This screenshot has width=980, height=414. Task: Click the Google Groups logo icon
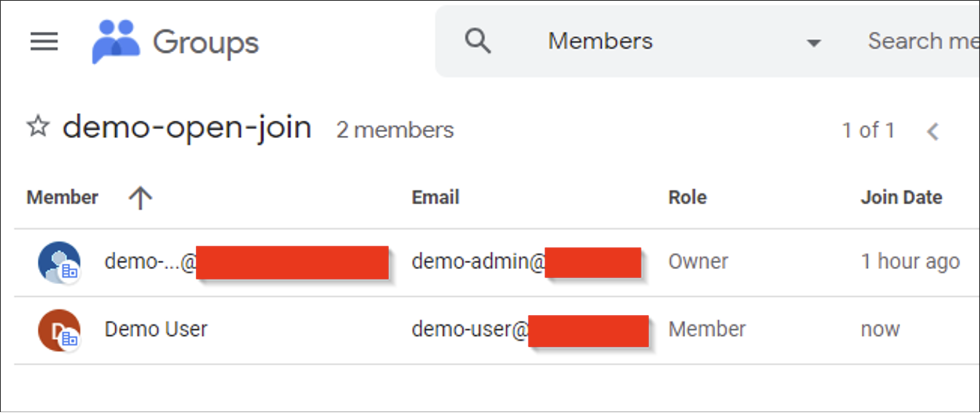[116, 41]
